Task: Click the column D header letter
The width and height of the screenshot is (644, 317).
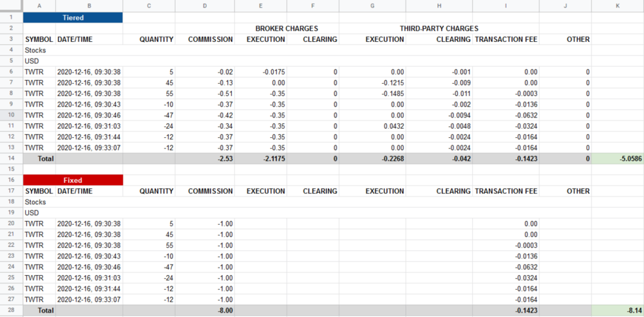Action: 205,6
